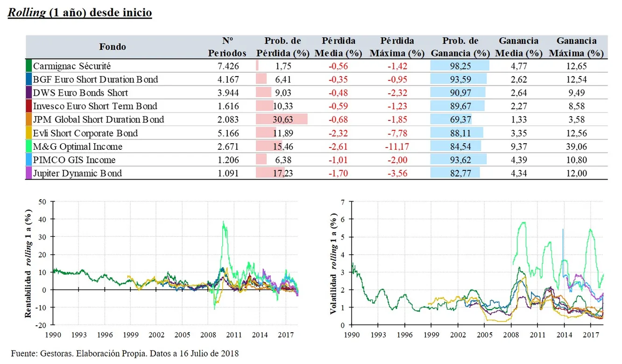Click the blue BGF Euro Short Duration swatch
This screenshot has height=364, width=622.
click(28, 79)
